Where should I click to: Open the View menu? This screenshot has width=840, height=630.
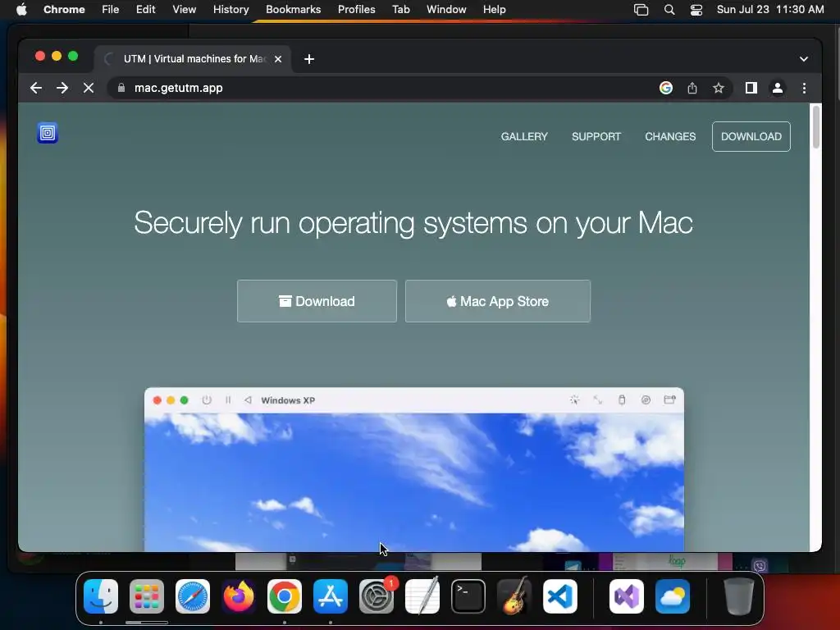click(x=184, y=10)
